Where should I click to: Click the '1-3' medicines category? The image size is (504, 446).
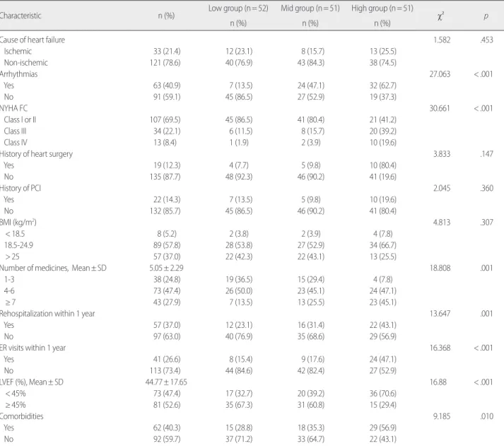(9, 280)
